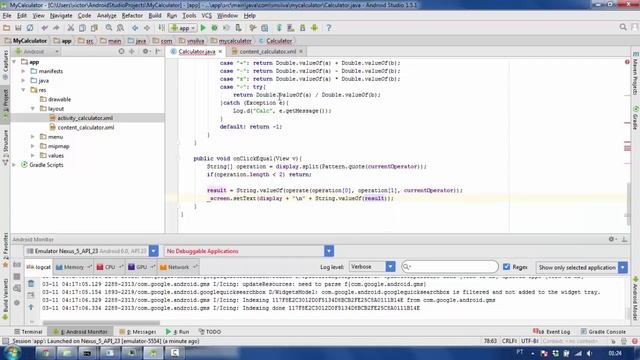640x360 pixels.
Task: Select content_calculator.xml in project tree
Action: [86, 127]
